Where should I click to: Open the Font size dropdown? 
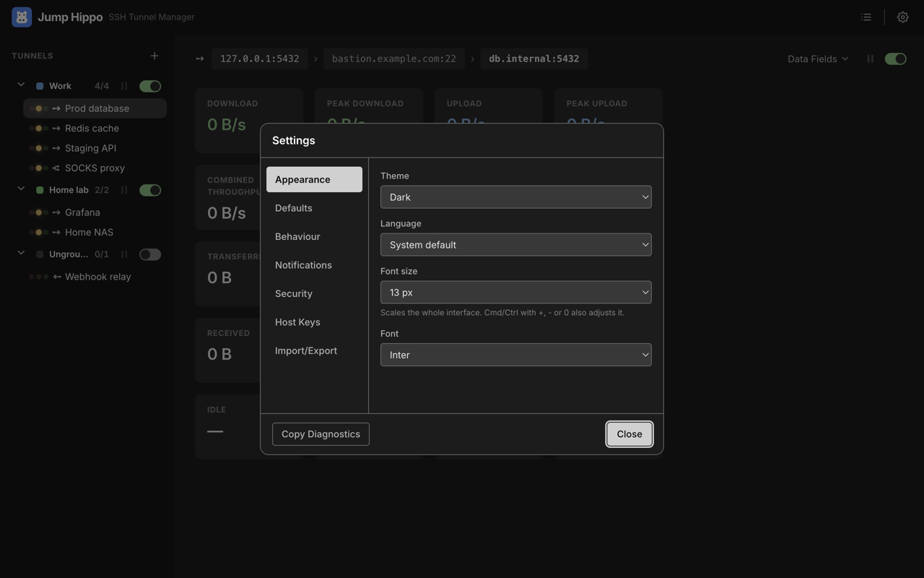click(516, 293)
